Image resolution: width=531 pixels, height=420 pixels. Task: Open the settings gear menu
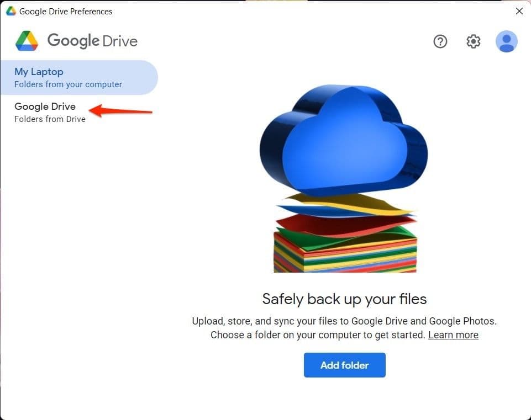[473, 41]
